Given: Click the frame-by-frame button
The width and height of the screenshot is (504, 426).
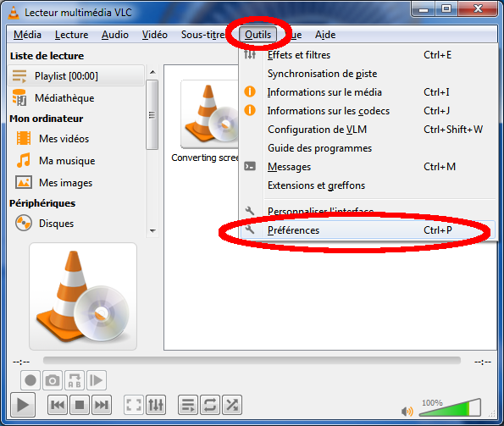Looking at the screenshot, I should tap(97, 380).
